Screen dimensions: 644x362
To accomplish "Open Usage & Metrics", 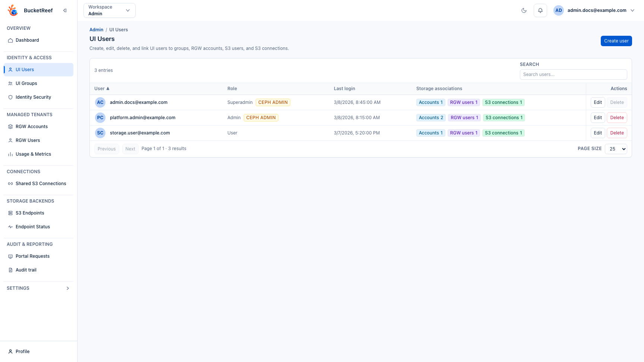I will (x=38, y=154).
